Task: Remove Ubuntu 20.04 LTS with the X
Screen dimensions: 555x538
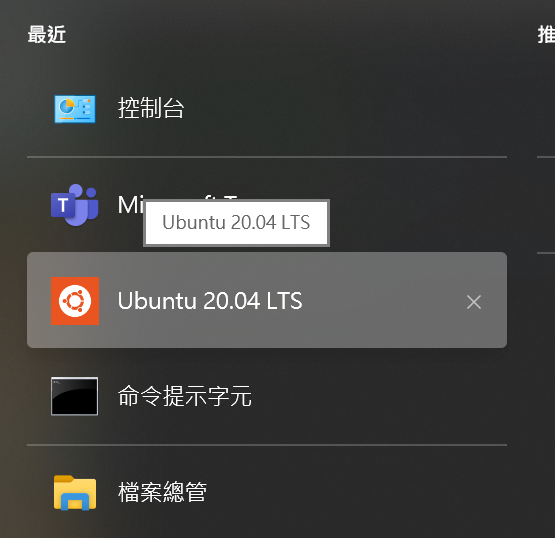Action: (474, 302)
